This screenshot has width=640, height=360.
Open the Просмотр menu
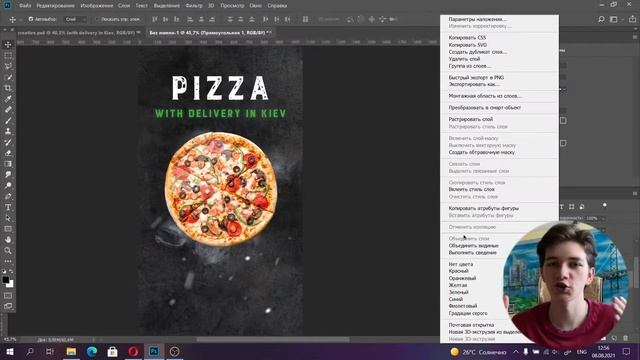(x=232, y=6)
